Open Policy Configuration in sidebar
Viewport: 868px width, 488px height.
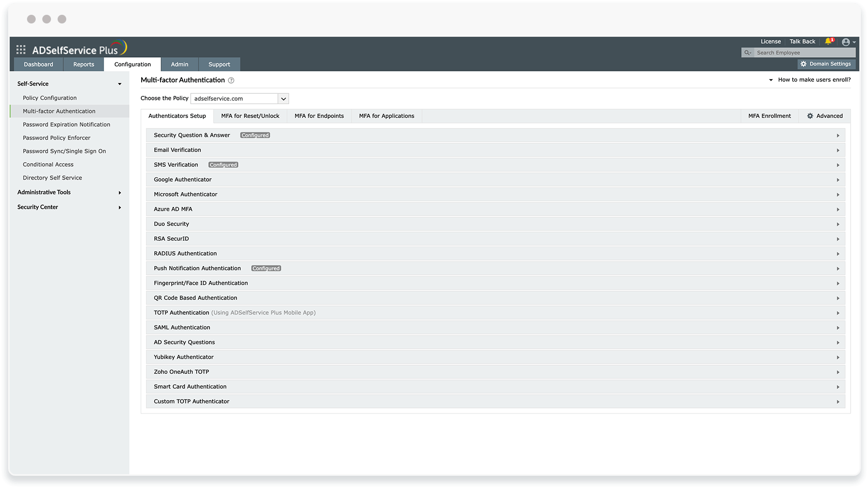click(49, 98)
